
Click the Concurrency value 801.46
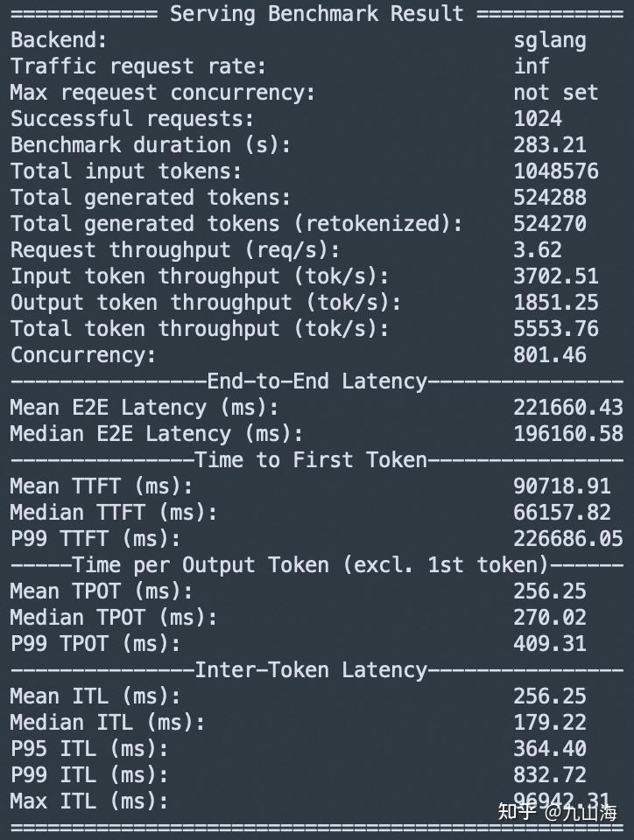pos(550,355)
